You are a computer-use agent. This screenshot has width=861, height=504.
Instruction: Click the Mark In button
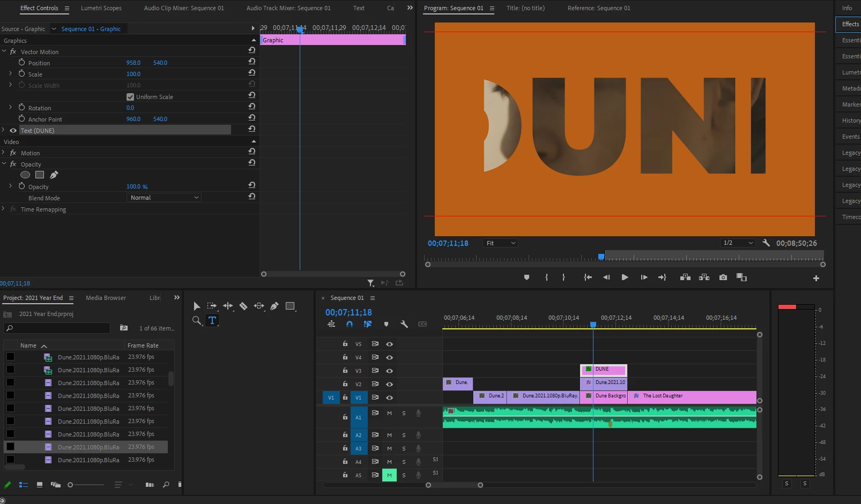tap(546, 277)
